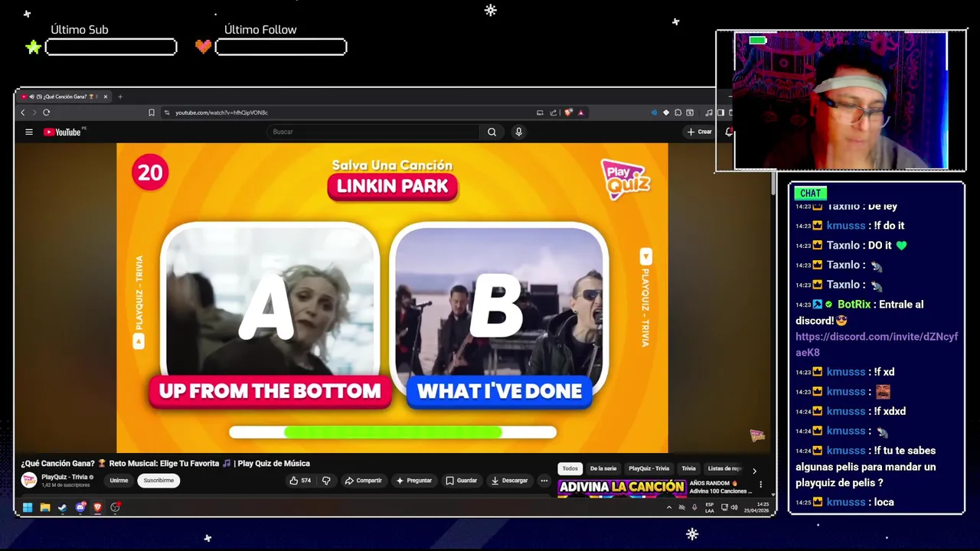Image resolution: width=980 pixels, height=551 pixels.
Task: Click the share page icon in address bar
Action: [553, 112]
